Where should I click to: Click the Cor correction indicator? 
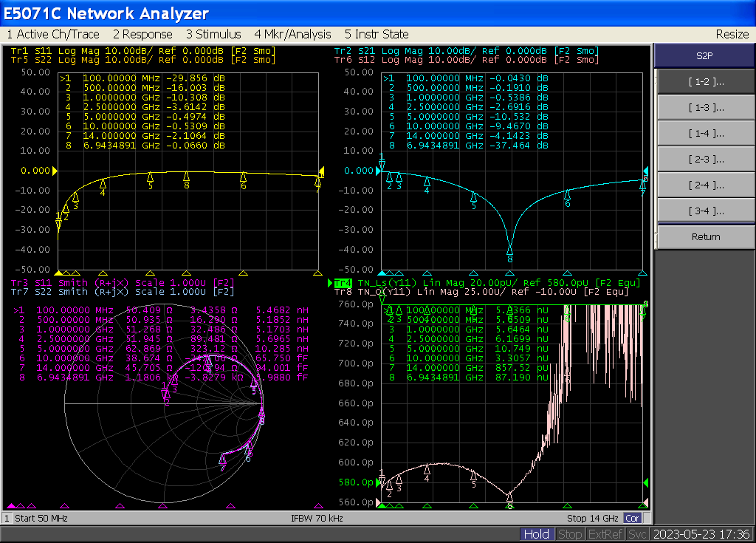click(x=632, y=519)
